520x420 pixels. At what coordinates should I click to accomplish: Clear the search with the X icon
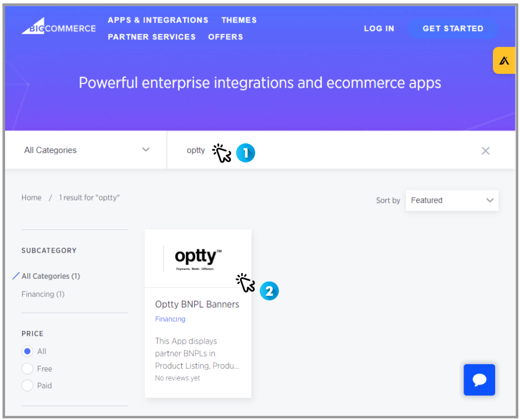click(x=485, y=151)
